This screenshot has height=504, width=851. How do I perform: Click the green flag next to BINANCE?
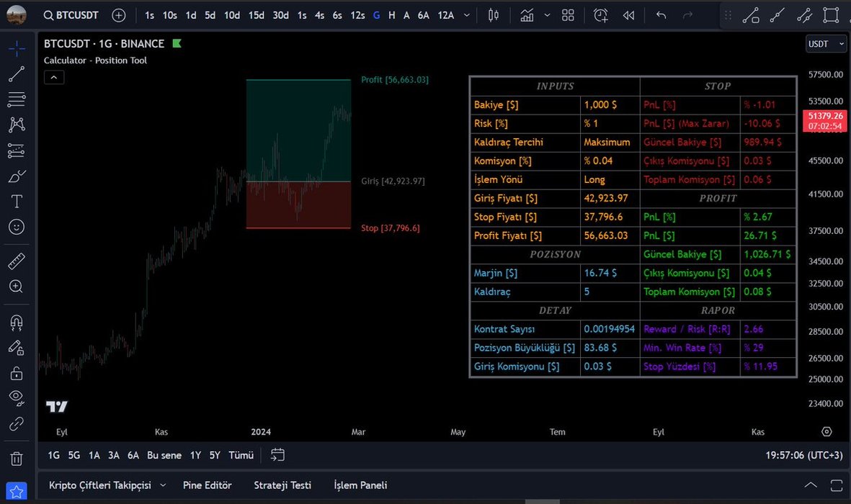(177, 43)
